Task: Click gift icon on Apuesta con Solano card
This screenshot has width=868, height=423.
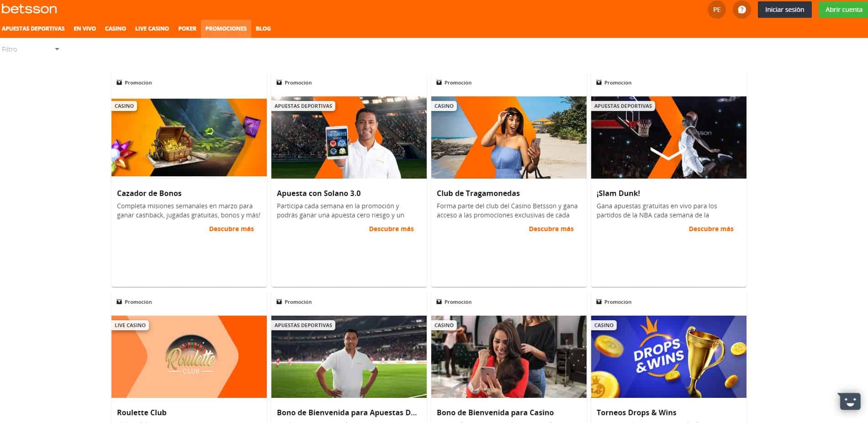Action: (x=279, y=83)
